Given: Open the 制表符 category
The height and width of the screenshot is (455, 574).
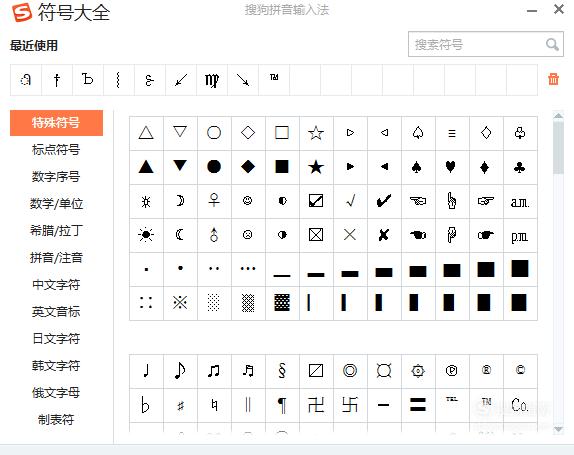Looking at the screenshot, I should coord(56,419).
